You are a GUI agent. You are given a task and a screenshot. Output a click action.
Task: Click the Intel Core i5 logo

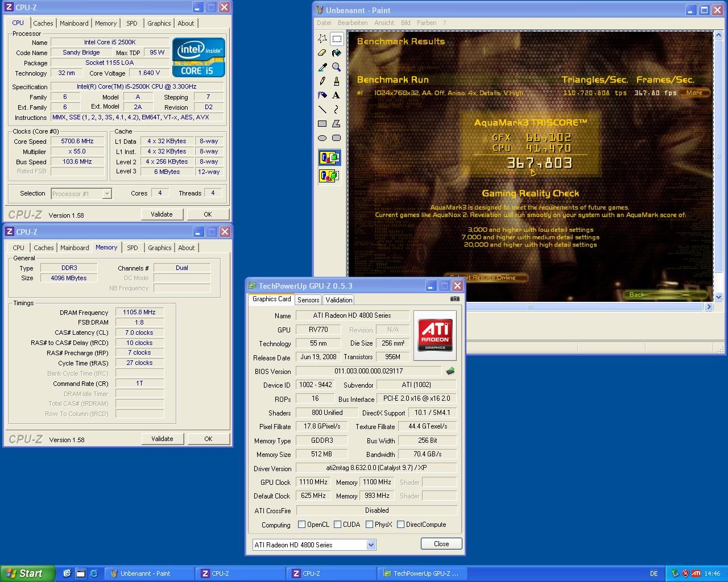[x=198, y=57]
